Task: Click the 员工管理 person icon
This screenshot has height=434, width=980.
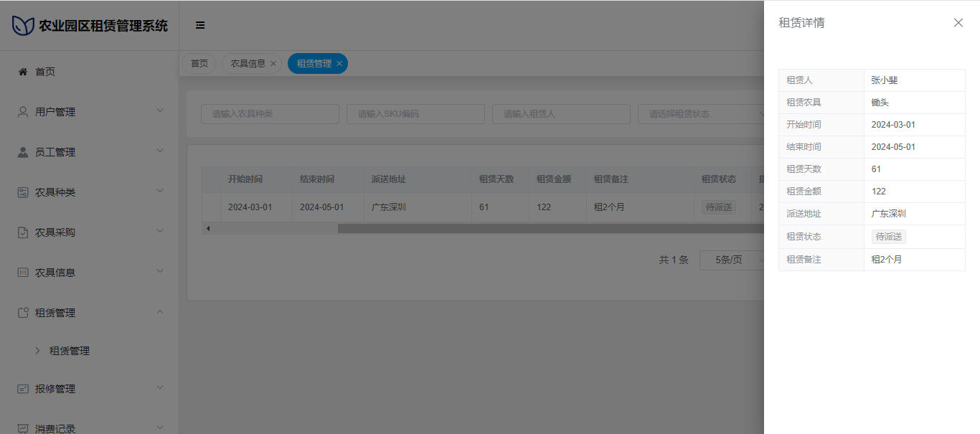Action: coord(23,152)
